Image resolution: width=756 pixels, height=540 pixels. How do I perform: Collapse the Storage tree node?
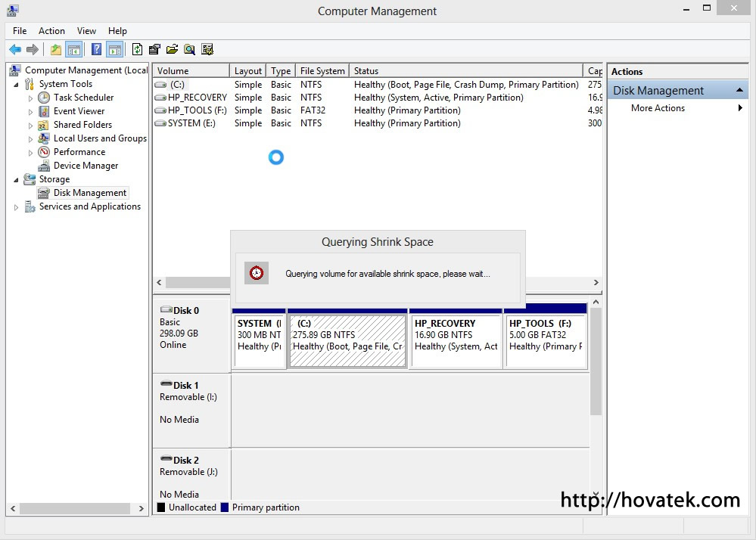(x=16, y=179)
